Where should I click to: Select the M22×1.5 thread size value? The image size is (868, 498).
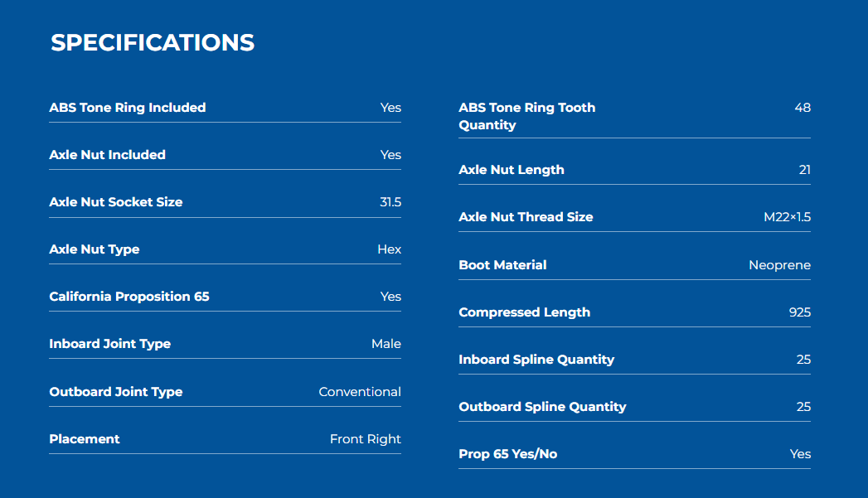(788, 217)
